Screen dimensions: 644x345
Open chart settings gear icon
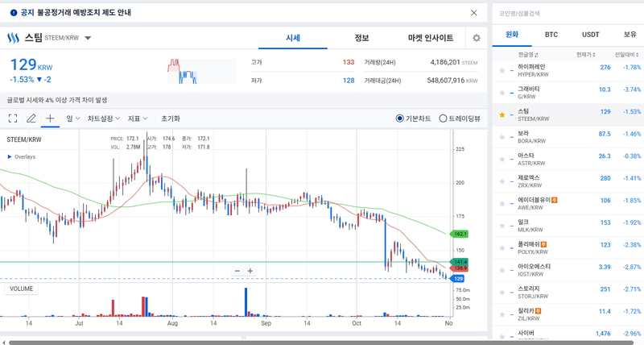tap(476, 38)
